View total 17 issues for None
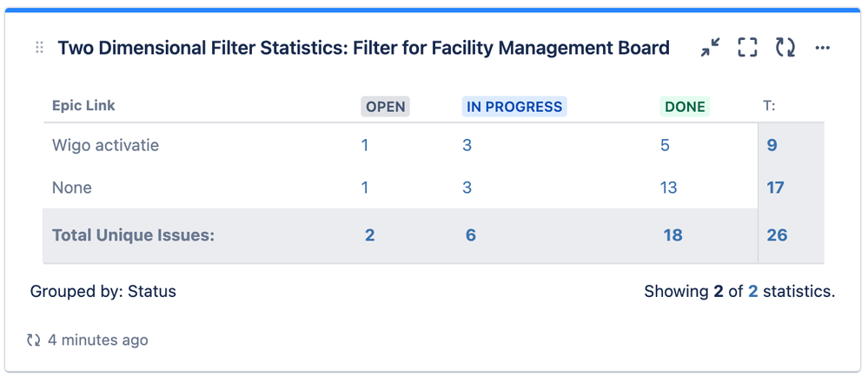868x376 pixels. tap(776, 188)
